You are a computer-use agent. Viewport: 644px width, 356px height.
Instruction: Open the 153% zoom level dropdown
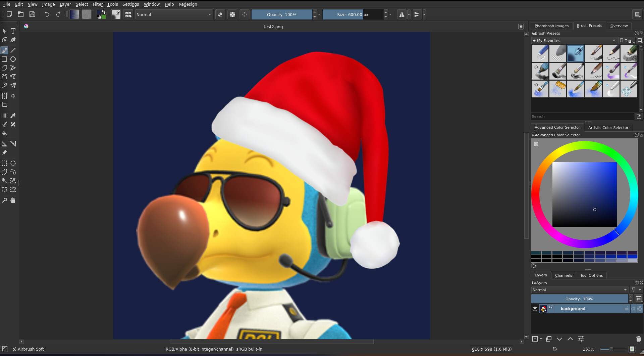[589, 349]
